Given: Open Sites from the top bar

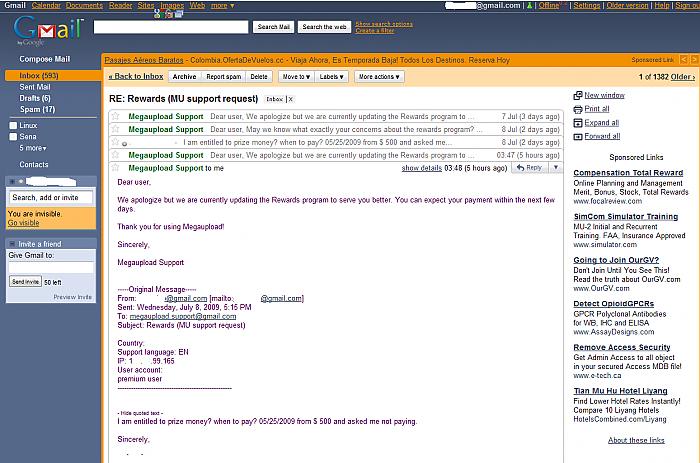Looking at the screenshot, I should click(x=146, y=5).
